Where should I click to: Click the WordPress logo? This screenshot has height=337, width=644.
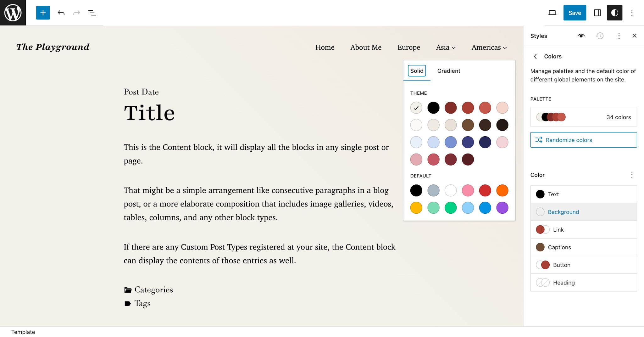(13, 13)
